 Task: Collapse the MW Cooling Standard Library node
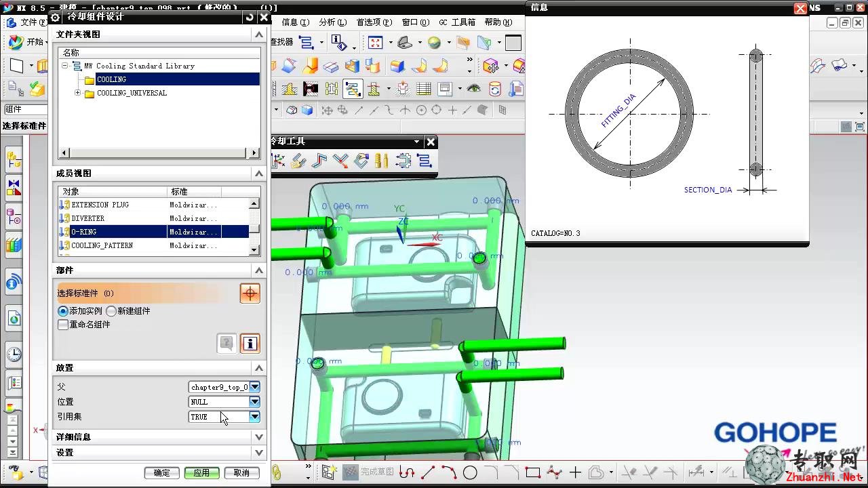coord(65,66)
